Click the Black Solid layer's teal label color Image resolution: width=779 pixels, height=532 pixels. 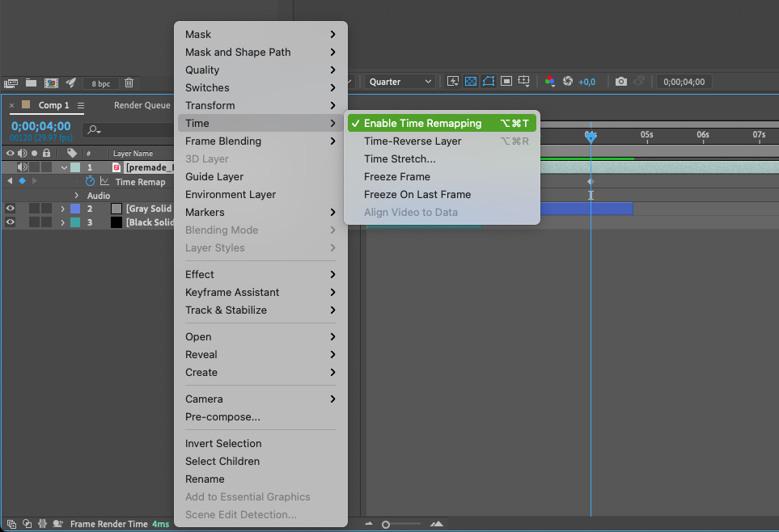point(75,222)
